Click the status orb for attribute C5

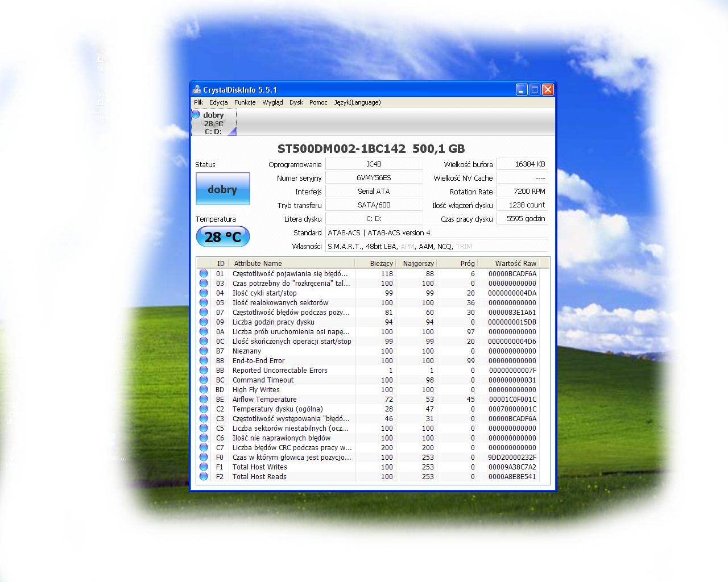[x=204, y=428]
